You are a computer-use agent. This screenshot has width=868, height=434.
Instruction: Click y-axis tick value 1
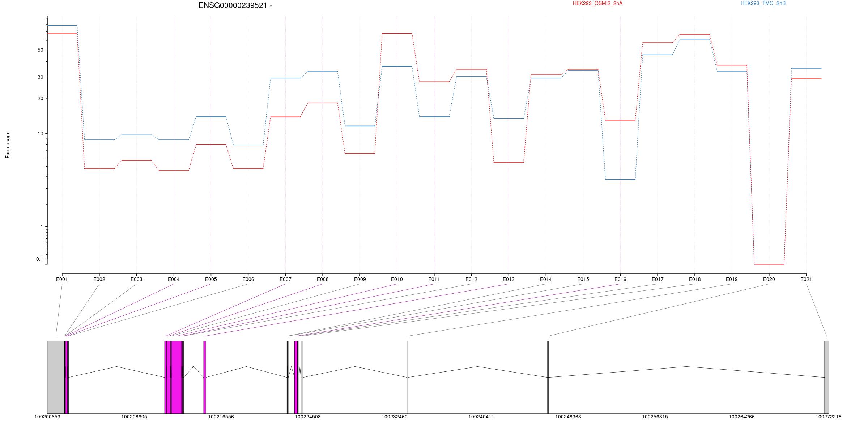[x=42, y=226]
